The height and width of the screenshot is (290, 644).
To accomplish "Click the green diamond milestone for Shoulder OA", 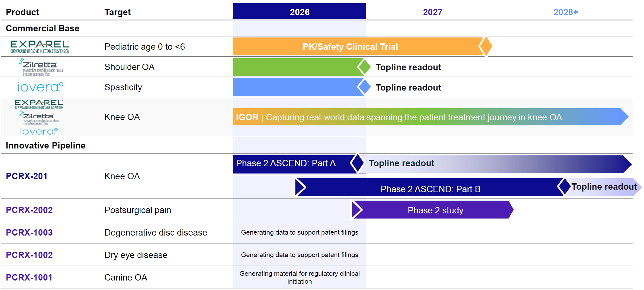I will point(364,67).
